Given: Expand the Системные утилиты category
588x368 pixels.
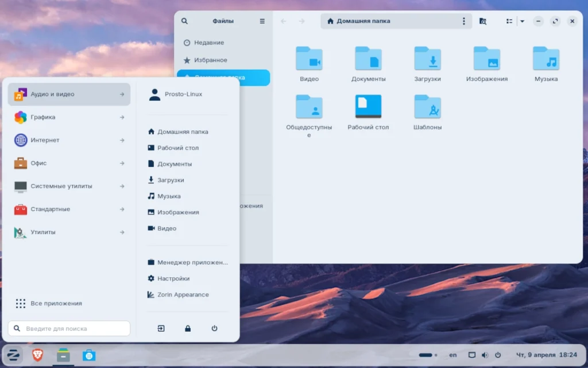Looking at the screenshot, I should tap(69, 186).
